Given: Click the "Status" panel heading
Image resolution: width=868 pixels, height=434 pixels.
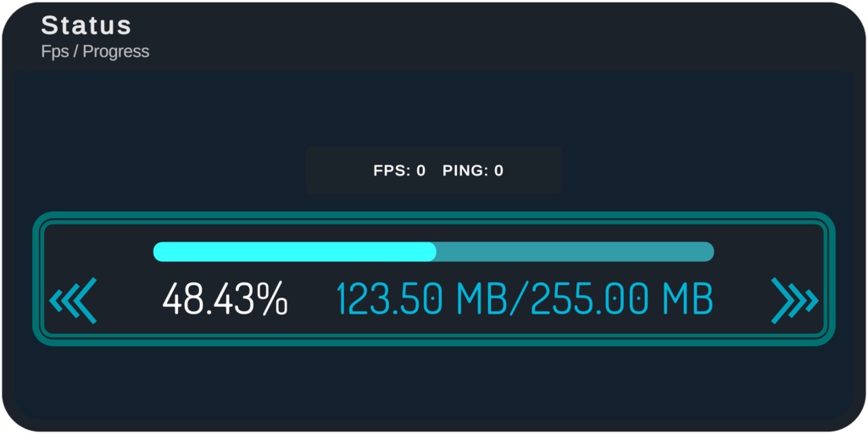Looking at the screenshot, I should coord(86,25).
